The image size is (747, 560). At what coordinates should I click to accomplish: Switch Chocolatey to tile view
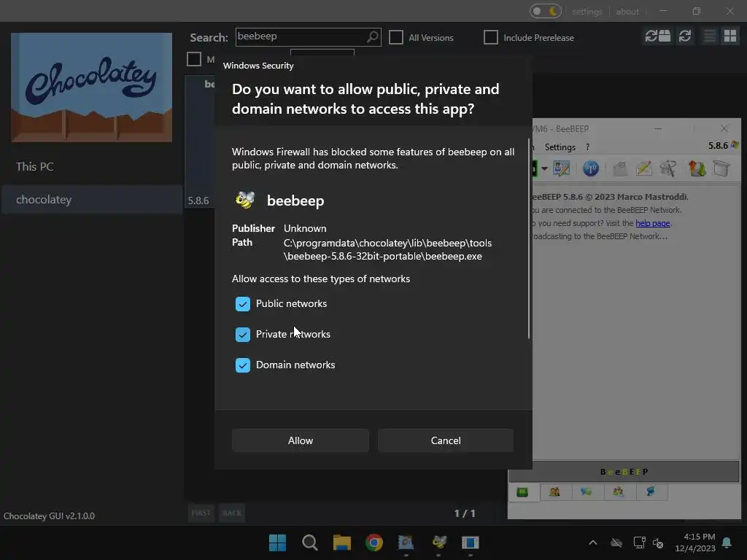(x=729, y=36)
